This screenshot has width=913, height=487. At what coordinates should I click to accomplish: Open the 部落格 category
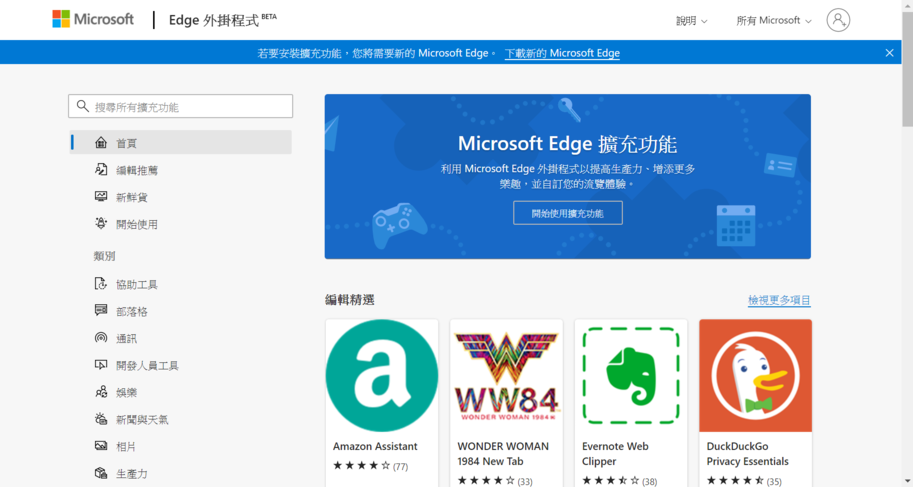tap(132, 312)
